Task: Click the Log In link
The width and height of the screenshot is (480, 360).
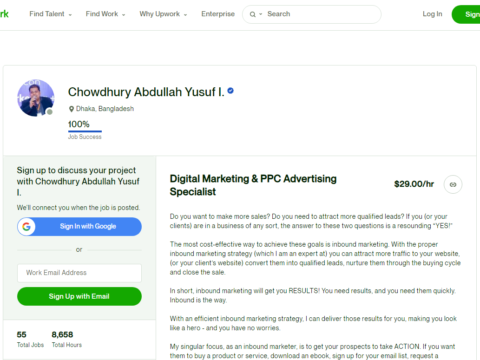Action: 432,14
